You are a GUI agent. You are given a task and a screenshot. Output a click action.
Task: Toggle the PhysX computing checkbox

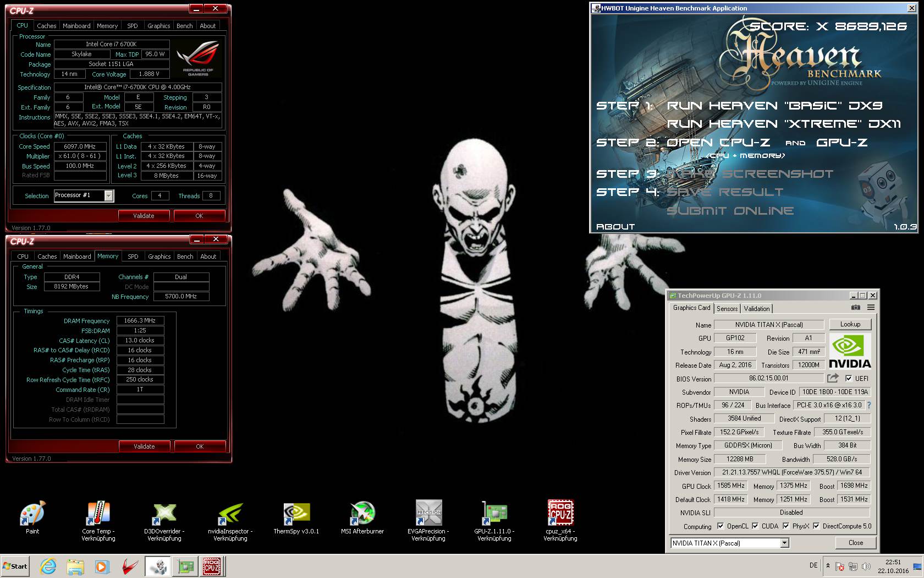tap(786, 526)
